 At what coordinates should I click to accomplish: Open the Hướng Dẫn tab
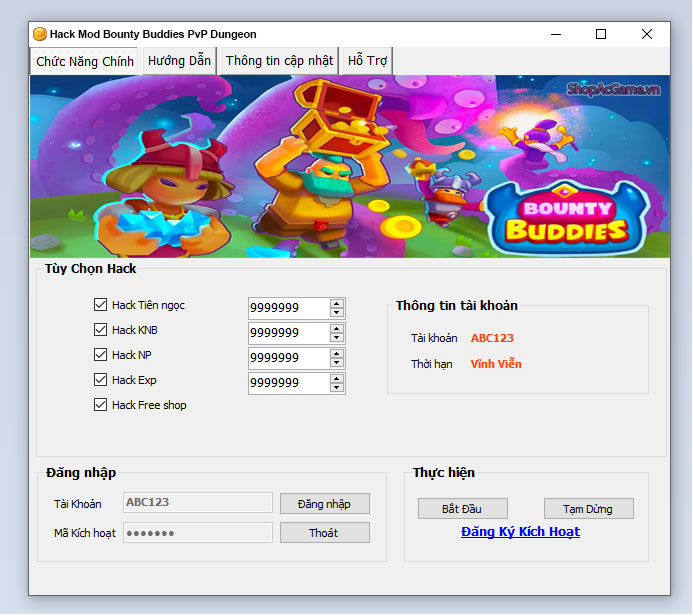179,61
